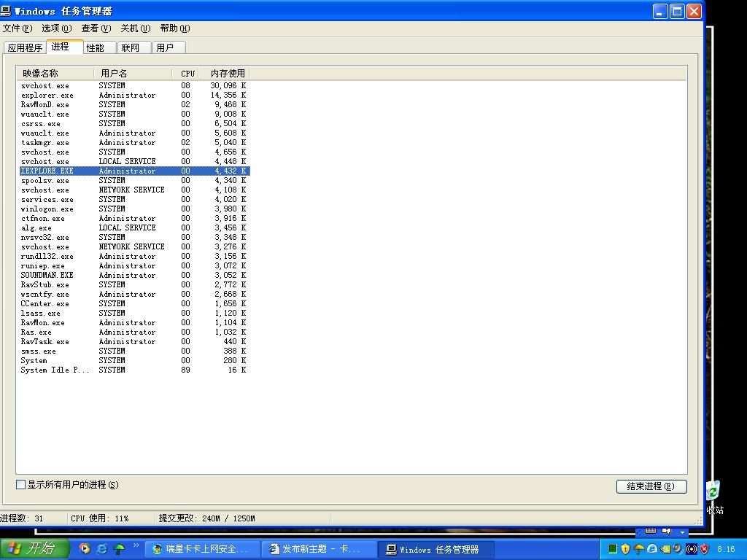747x560 pixels.
Task: Open the yellow security shield tray icon
Action: [x=625, y=549]
